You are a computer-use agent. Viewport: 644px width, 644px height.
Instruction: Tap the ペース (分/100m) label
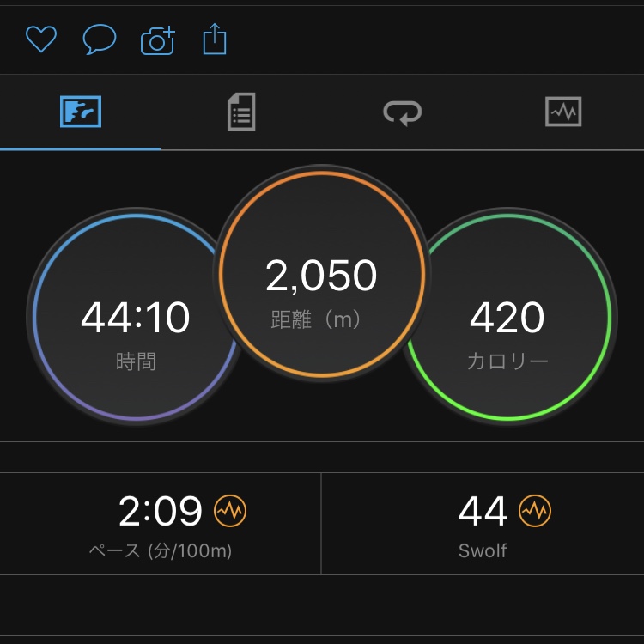click(x=161, y=550)
